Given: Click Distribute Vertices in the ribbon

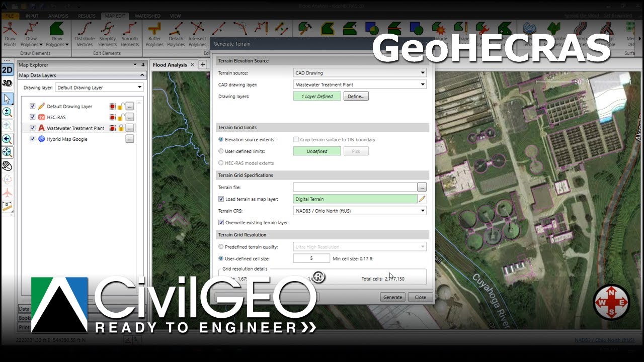Looking at the screenshot, I should [x=85, y=34].
